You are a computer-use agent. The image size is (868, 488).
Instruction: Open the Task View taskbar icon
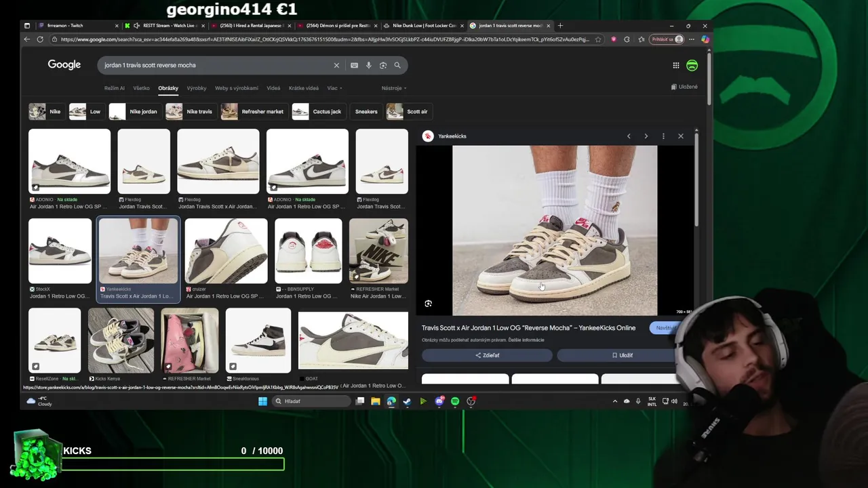coord(360,401)
